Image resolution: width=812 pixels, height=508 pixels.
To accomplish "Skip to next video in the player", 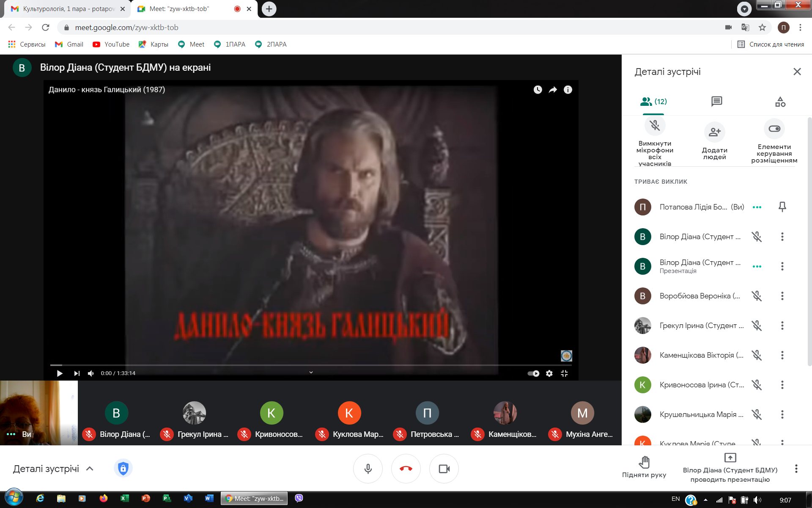I will tap(77, 373).
